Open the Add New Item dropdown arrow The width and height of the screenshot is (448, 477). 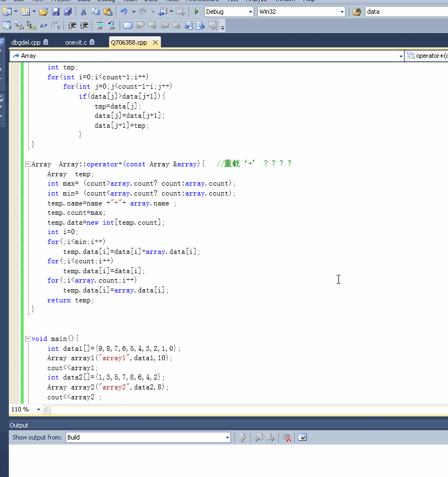pyautogui.click(x=34, y=12)
